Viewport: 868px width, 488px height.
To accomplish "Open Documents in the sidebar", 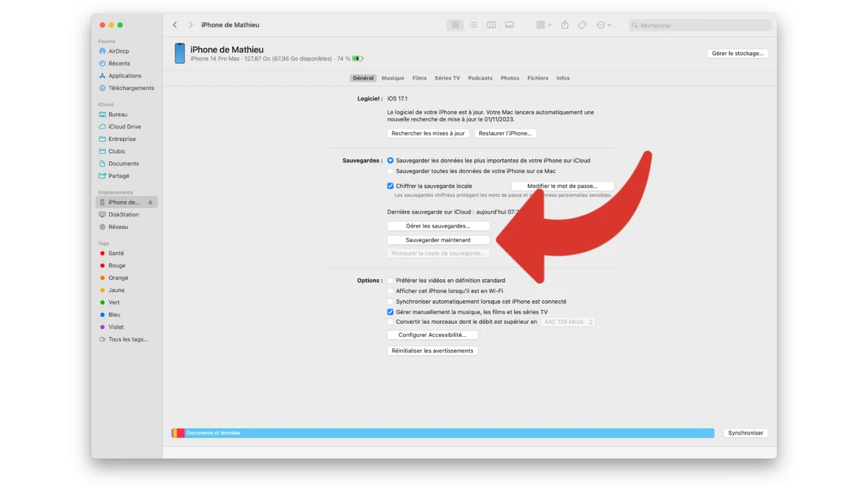I will (x=124, y=163).
